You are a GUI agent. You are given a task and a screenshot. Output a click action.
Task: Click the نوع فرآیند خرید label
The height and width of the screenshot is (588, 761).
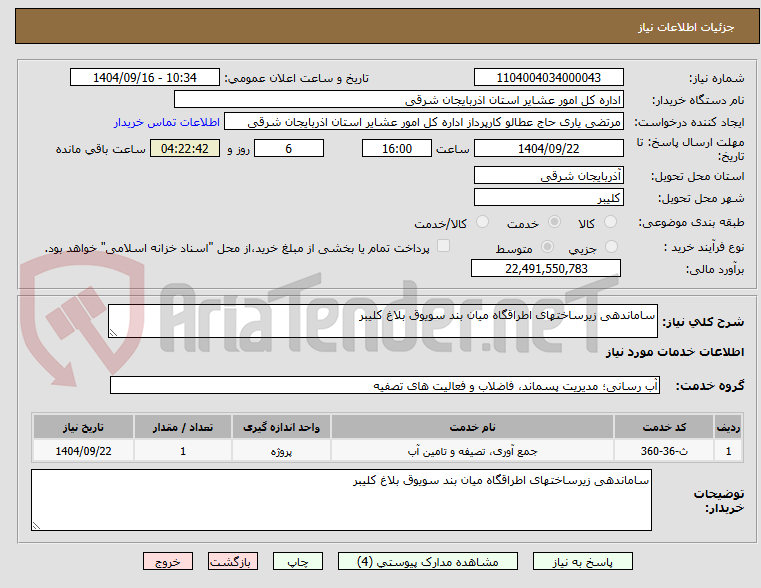[x=703, y=247]
